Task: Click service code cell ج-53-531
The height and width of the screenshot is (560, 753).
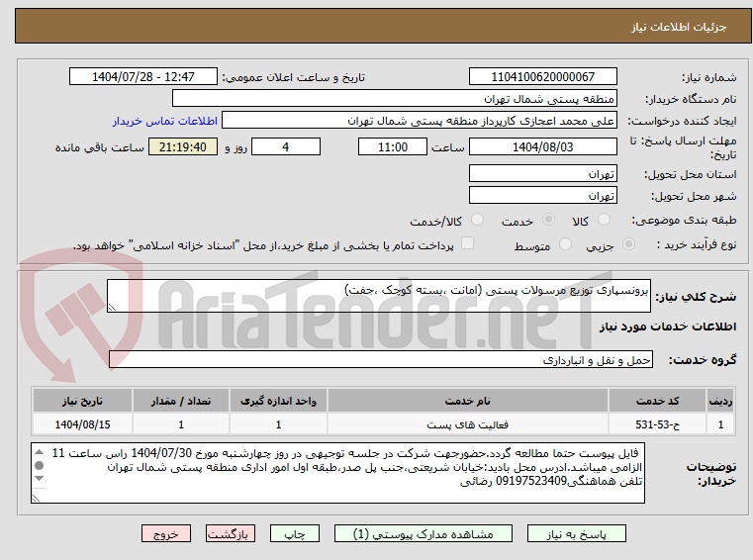Action: (657, 424)
